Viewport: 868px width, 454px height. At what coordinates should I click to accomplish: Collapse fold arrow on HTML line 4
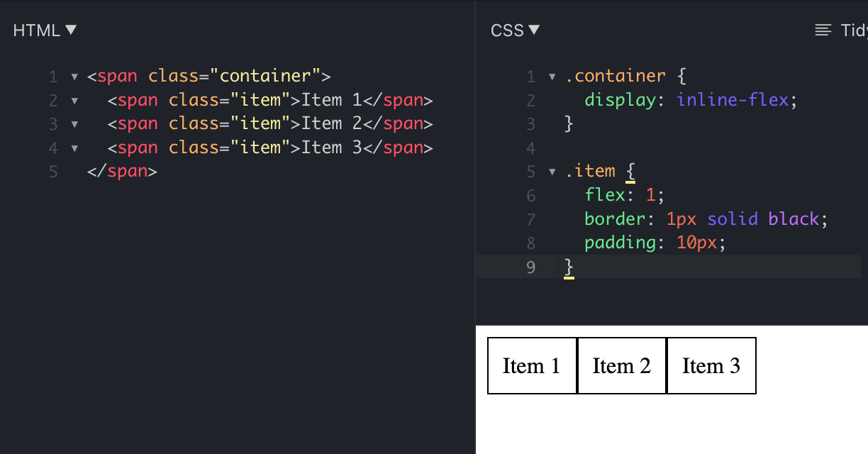point(74,148)
